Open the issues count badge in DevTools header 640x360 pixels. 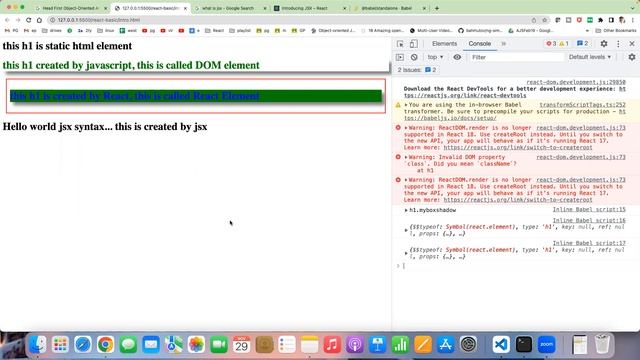tap(582, 44)
